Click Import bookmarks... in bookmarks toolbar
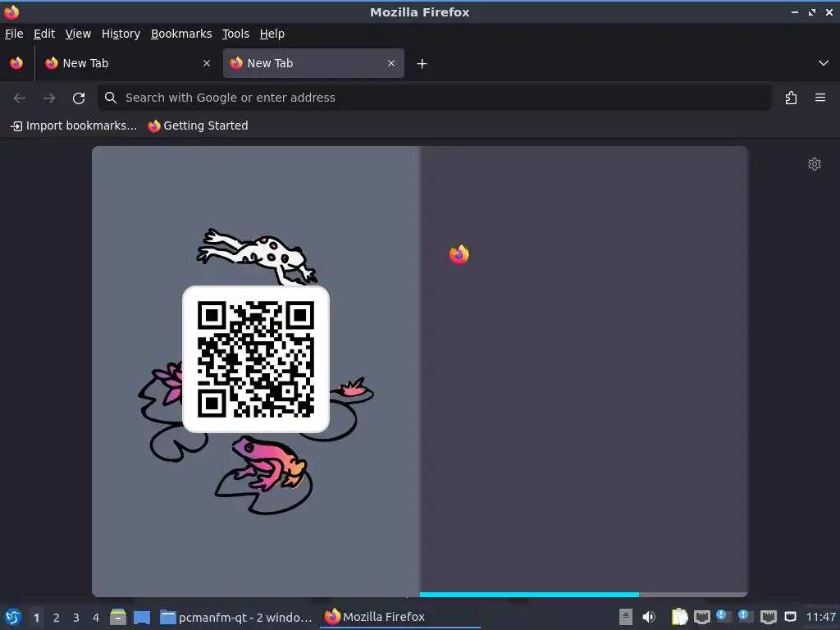This screenshot has height=630, width=840. point(74,126)
